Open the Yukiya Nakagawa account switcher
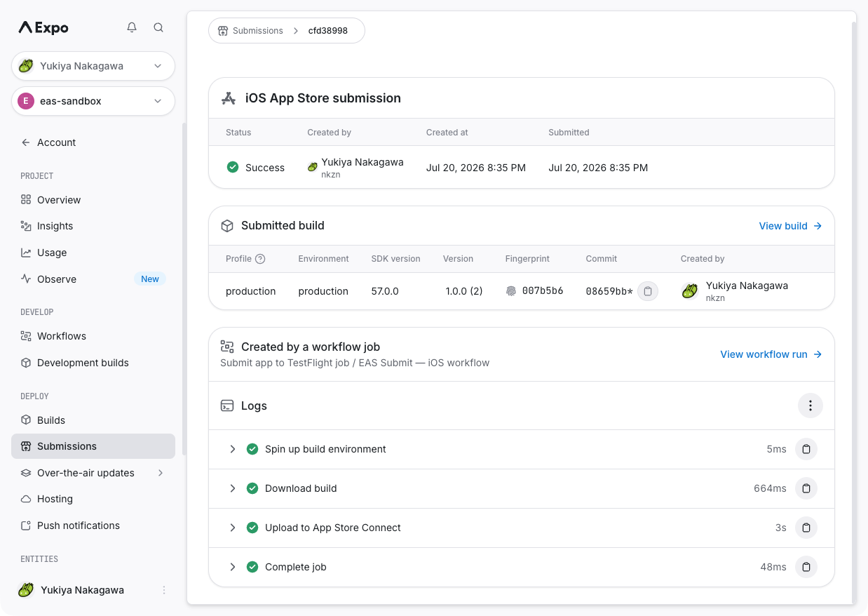Screen dimensions: 868x616 93,66
